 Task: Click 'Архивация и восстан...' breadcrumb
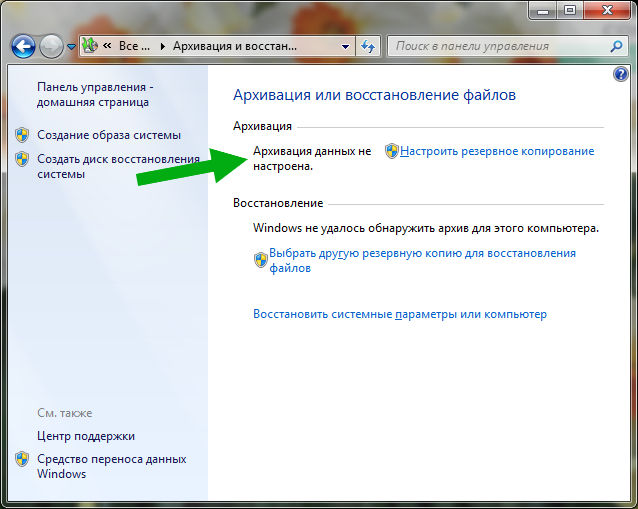pyautogui.click(x=235, y=46)
